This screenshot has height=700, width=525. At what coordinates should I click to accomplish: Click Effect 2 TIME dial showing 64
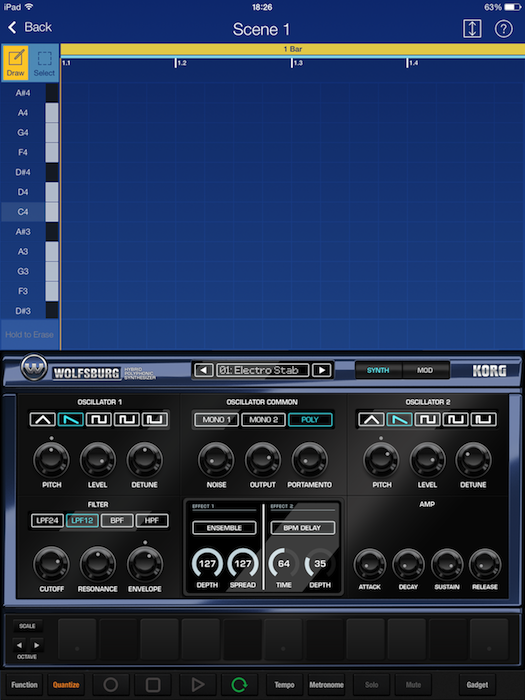coord(284,564)
